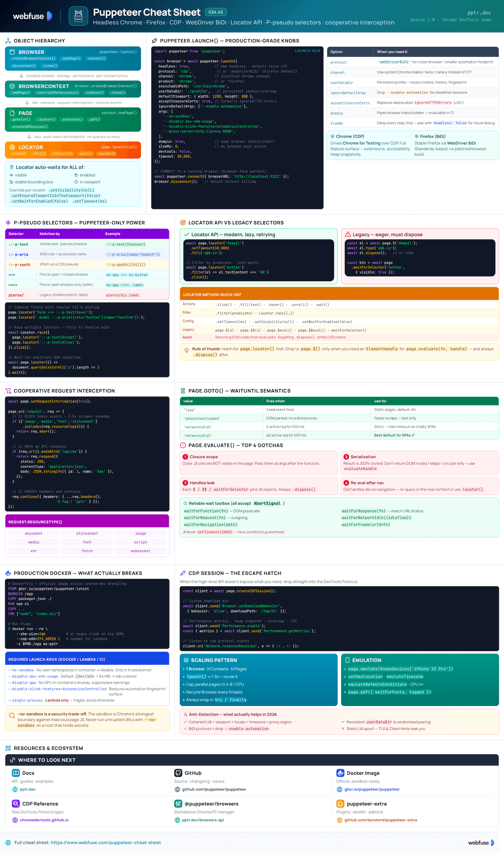Screen dimensions: 504x862
Task: Click the LAUNCH.MJS file label
Action: [308, 51]
